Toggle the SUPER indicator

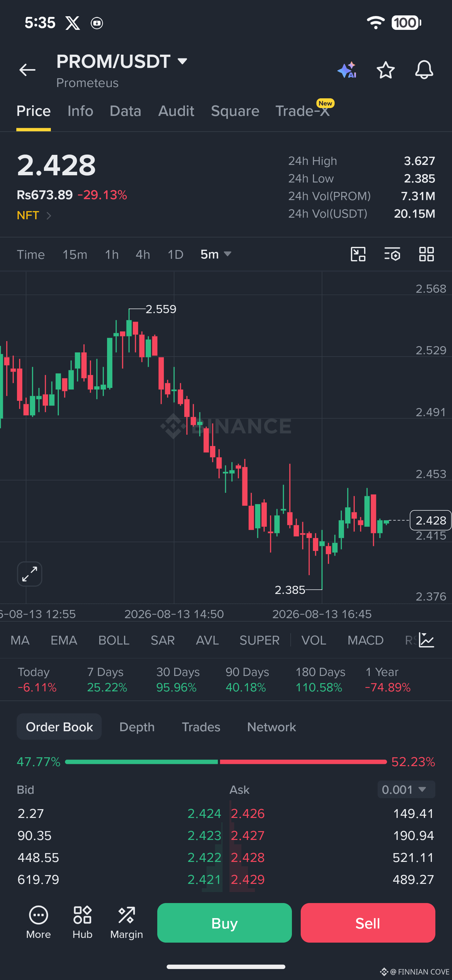coord(260,640)
